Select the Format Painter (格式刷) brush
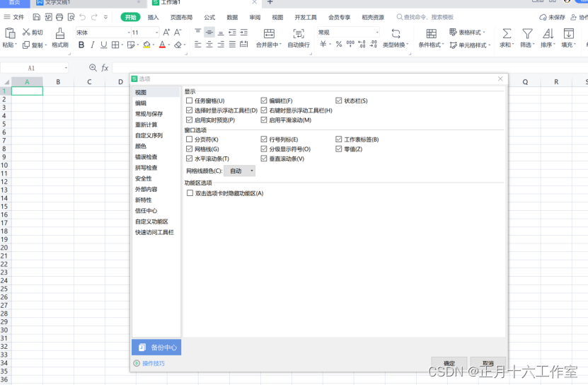588x385 pixels. [60, 33]
